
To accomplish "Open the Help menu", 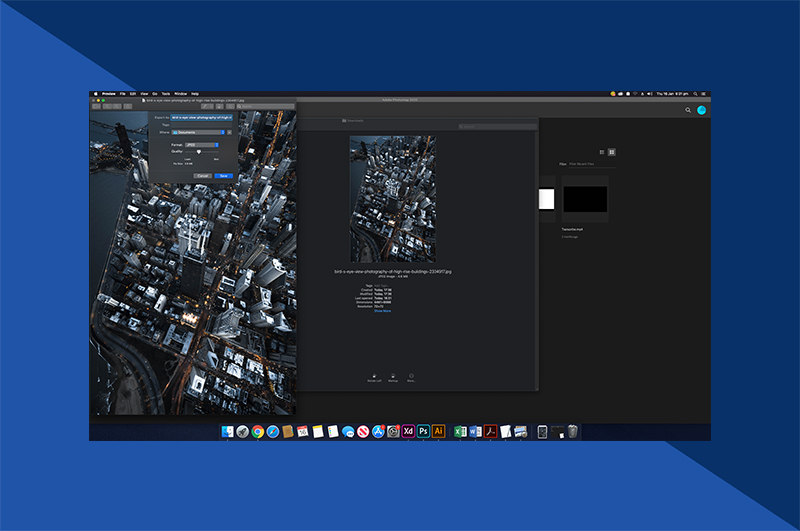I will tap(195, 94).
